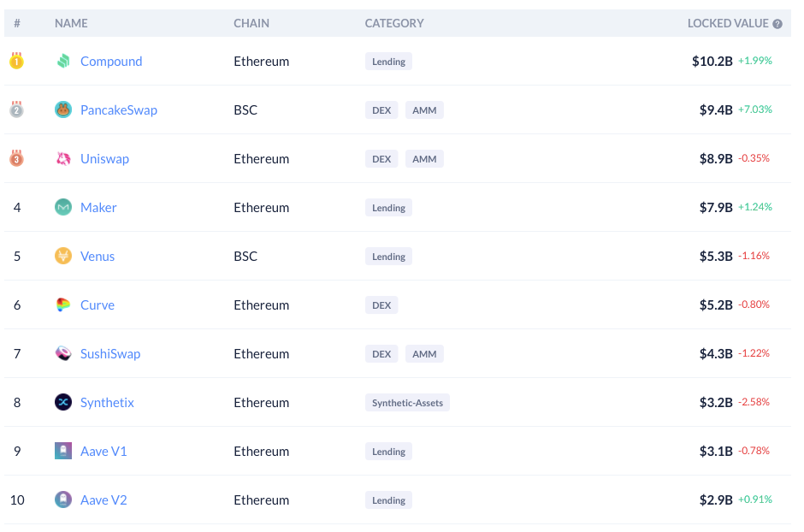
Task: Click the silver second-place medal icon
Action: tap(16, 109)
